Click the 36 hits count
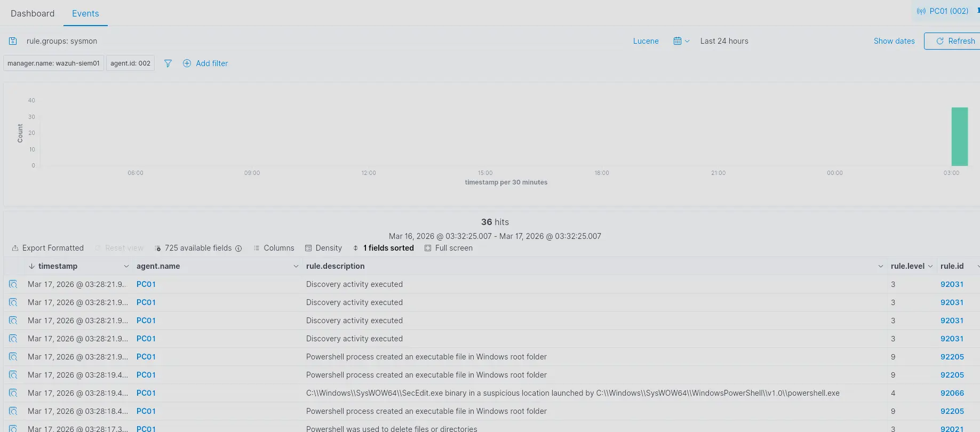The width and height of the screenshot is (980, 432). [x=495, y=222]
